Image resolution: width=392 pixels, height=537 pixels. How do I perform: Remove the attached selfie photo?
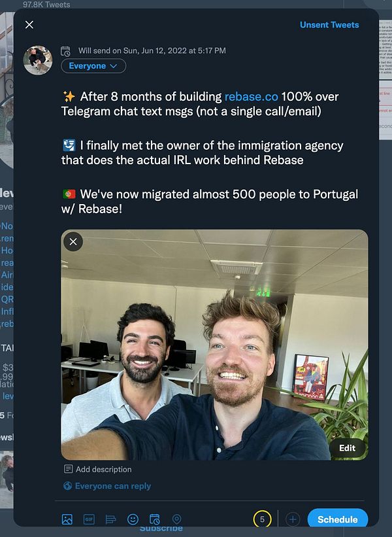(73, 242)
